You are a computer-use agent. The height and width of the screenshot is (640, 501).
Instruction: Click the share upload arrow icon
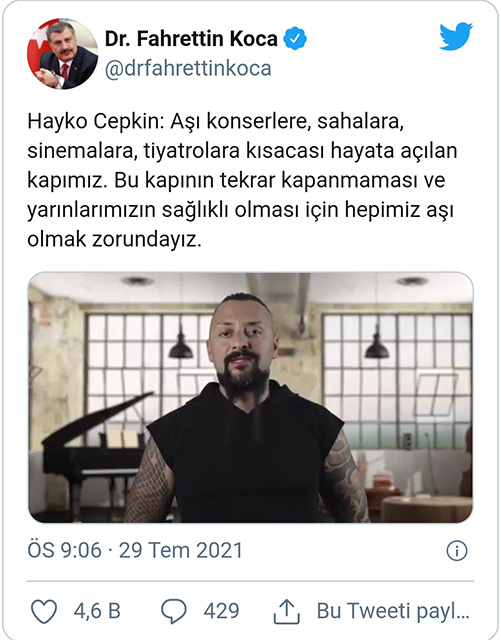point(287,611)
